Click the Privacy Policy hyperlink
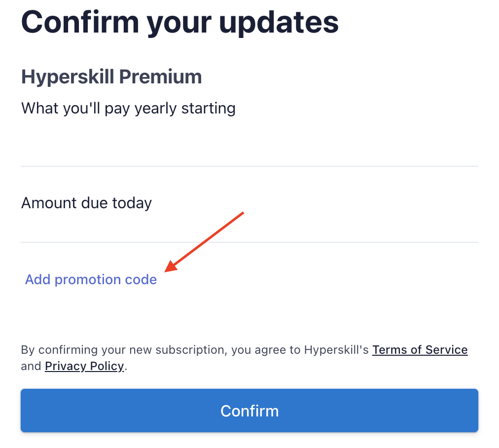499x448 pixels. coord(84,366)
